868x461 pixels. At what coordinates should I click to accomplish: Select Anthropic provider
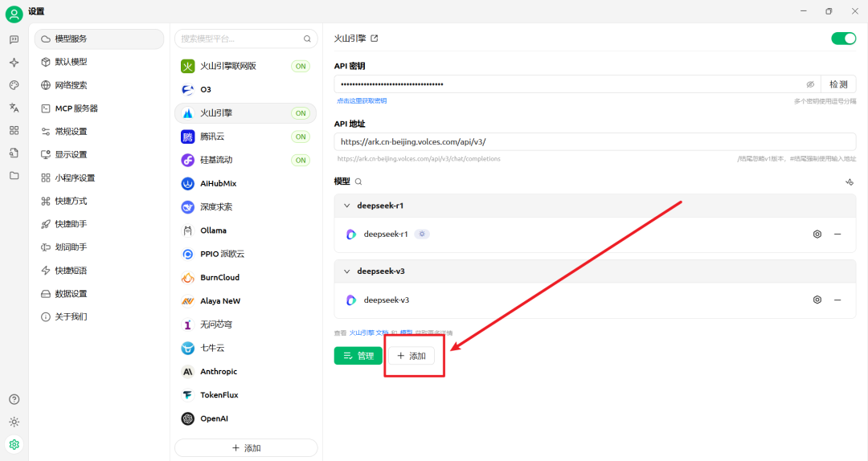(246, 371)
